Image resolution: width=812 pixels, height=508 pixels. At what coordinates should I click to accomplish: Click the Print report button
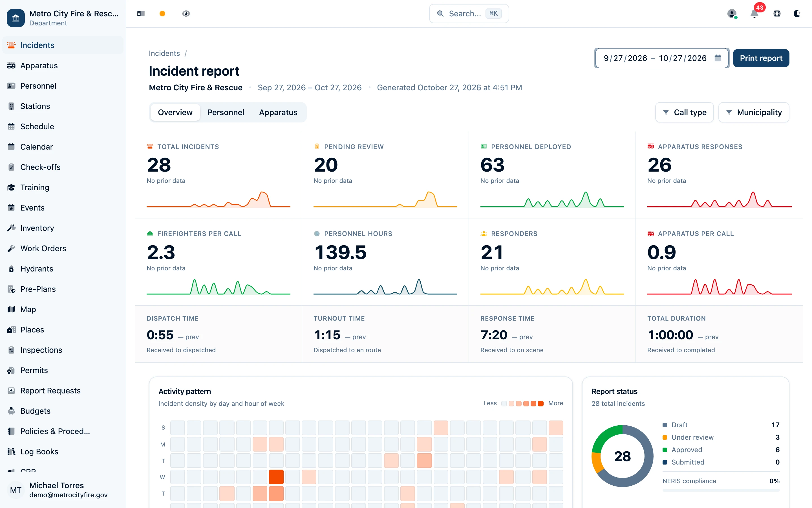[x=761, y=58]
